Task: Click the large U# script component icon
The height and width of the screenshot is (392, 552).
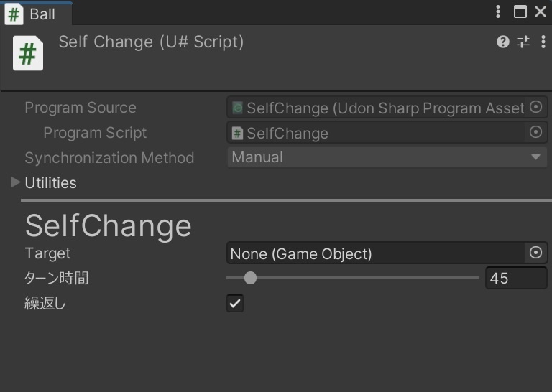Action: (28, 55)
